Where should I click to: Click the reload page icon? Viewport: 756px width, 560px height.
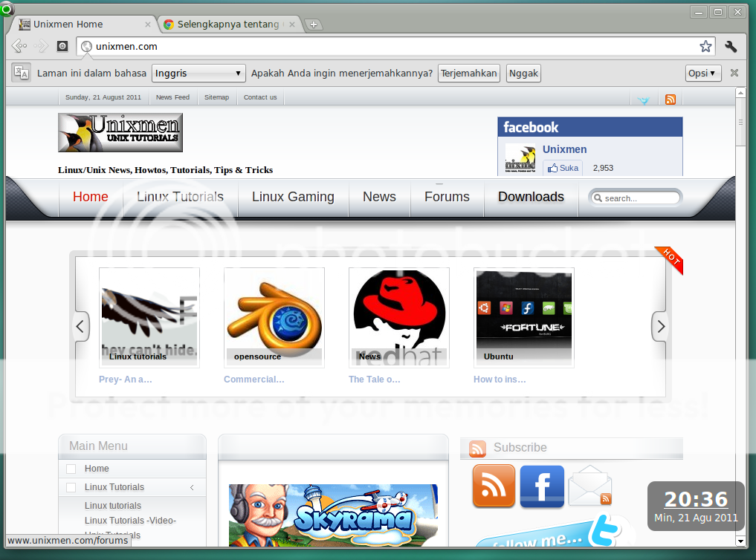tap(62, 46)
